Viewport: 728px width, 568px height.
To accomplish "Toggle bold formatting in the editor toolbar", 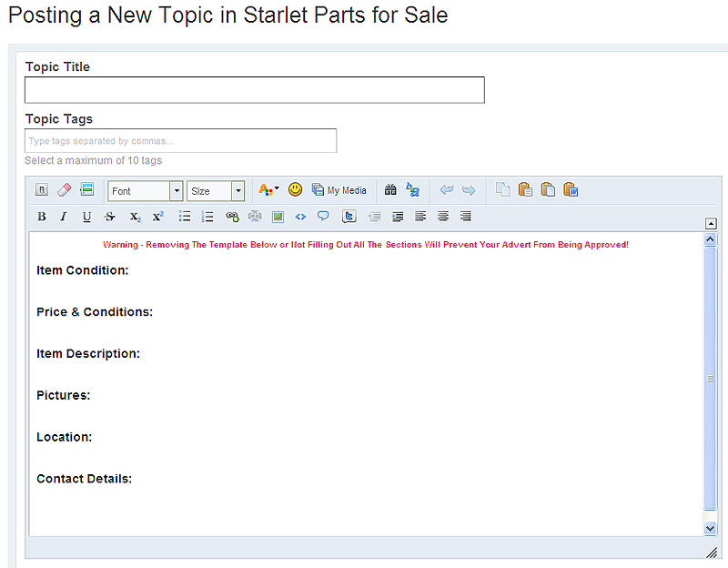I will point(41,217).
